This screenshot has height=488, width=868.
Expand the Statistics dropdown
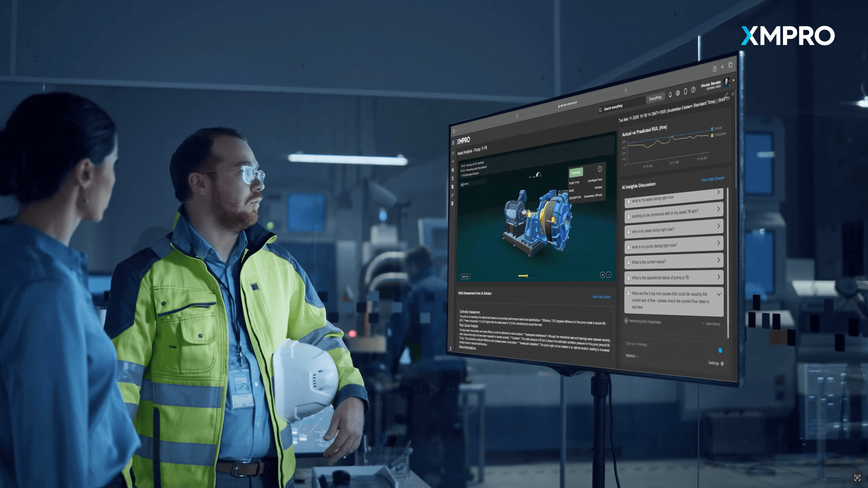point(632,356)
